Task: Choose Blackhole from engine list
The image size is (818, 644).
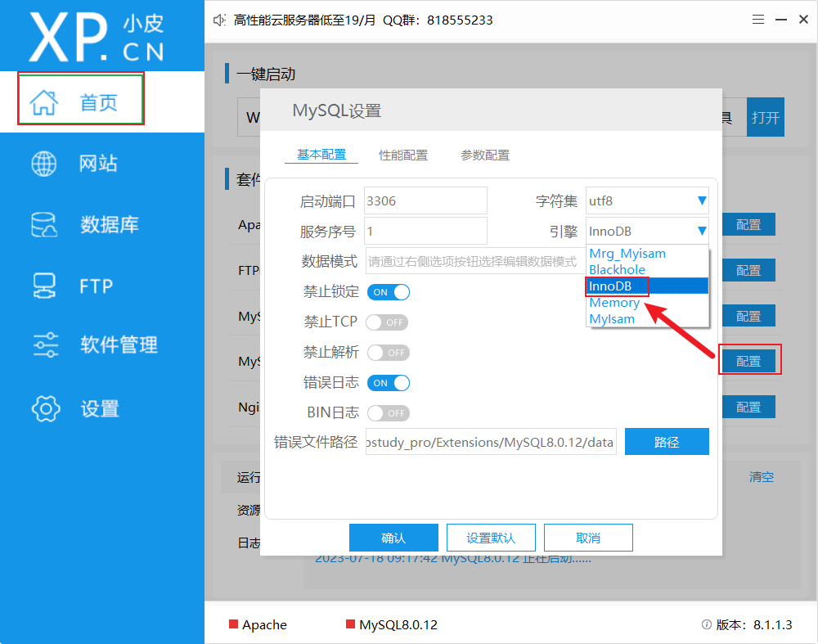Action: point(647,269)
